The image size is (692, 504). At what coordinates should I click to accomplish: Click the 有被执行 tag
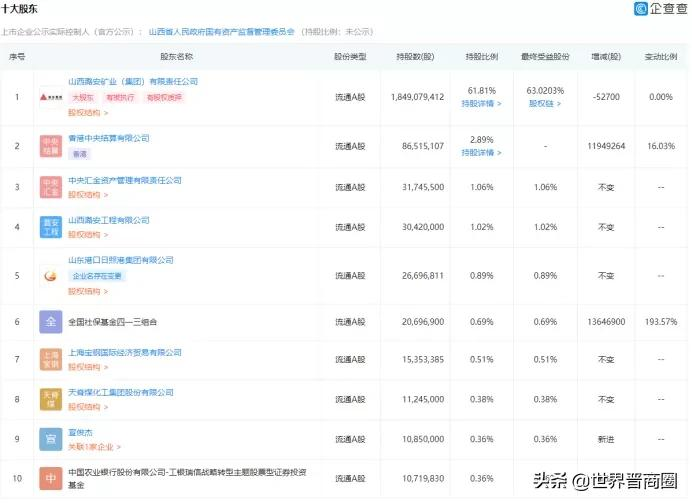(120, 97)
